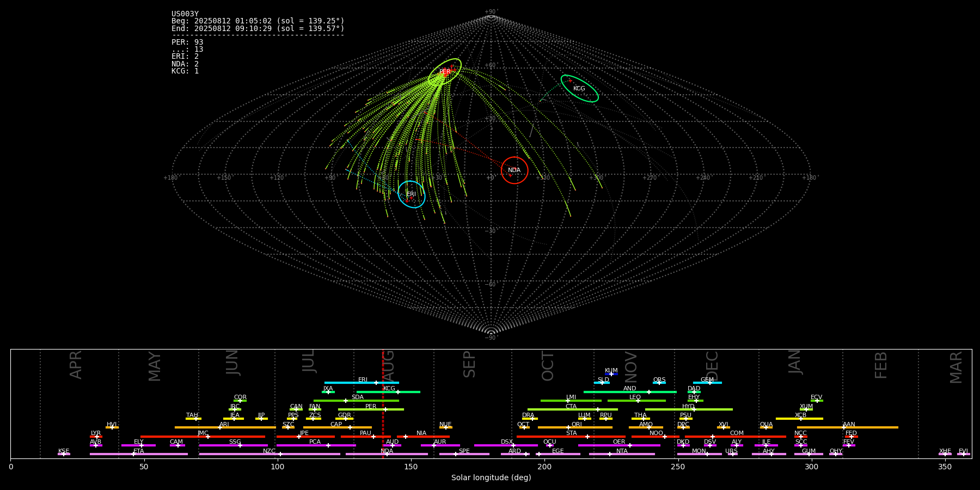
Task: Select the 'Beg: 20250812 01:05:02' line
Action: click(x=258, y=21)
